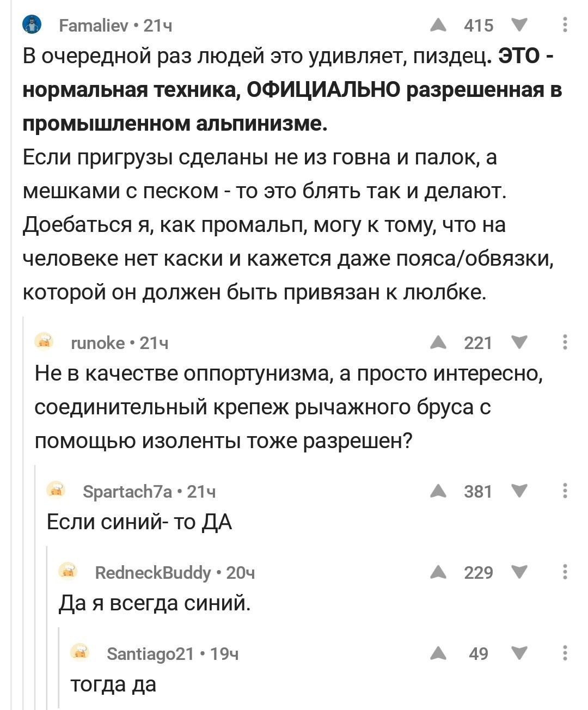Upvote RedneckBuddy's reply
The image size is (588, 710).
438,572
